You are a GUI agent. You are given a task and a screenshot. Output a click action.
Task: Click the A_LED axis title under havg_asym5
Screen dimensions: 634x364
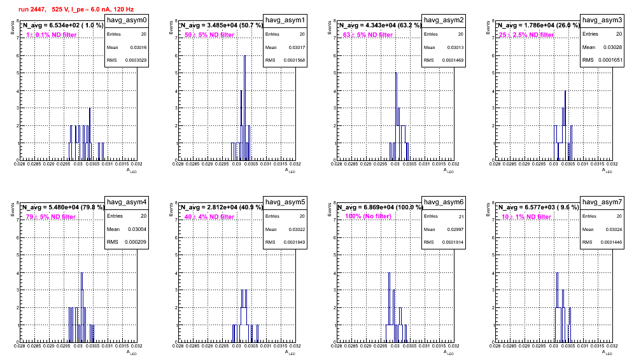[x=290, y=353]
